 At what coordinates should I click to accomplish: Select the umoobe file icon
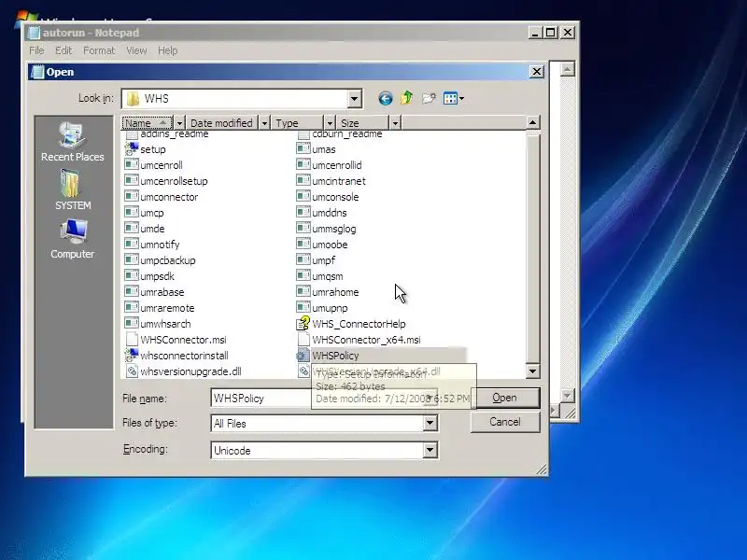[303, 244]
